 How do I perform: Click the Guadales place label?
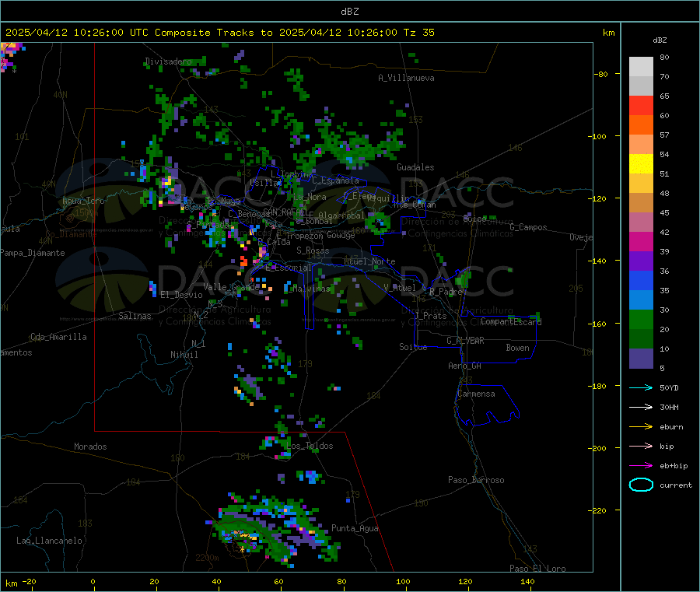(x=415, y=167)
